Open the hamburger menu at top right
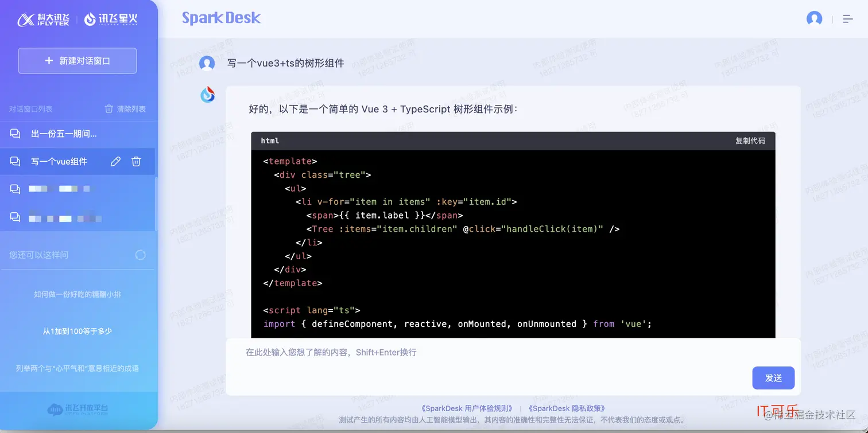 pyautogui.click(x=848, y=19)
